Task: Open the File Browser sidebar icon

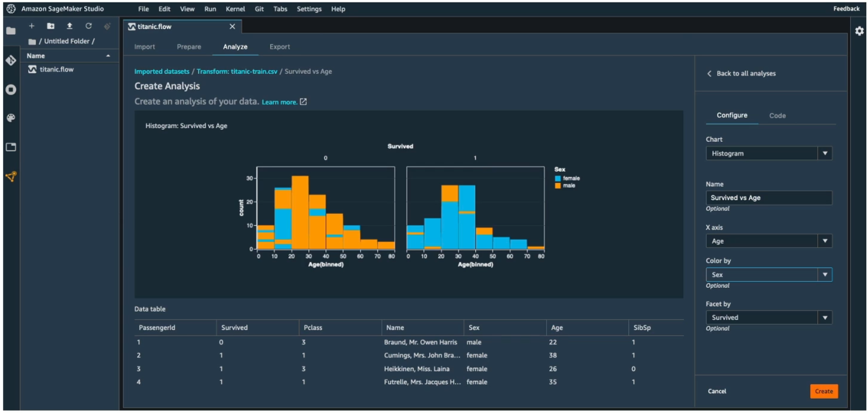Action: click(11, 31)
